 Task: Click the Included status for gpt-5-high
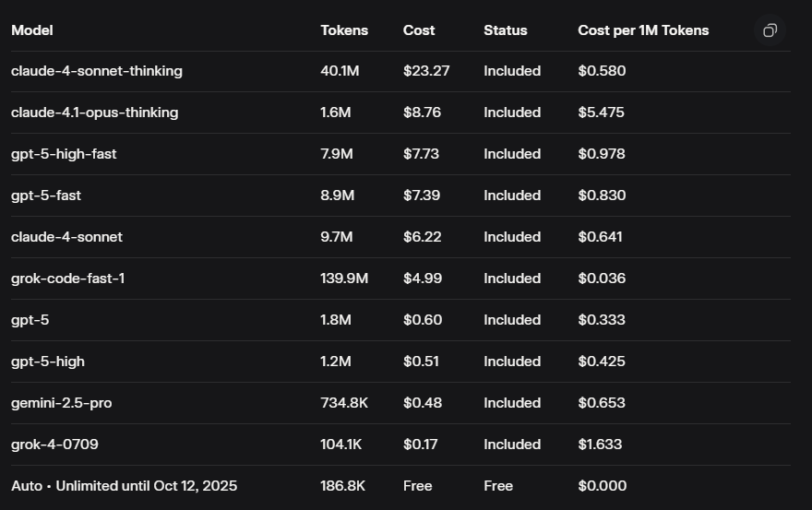tap(512, 362)
